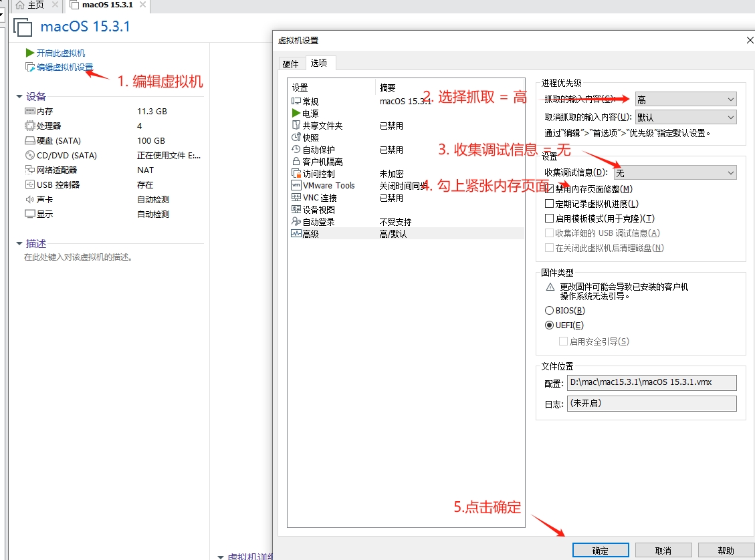Click the 客户机隔离 lock icon
The height and width of the screenshot is (560, 755).
tap(296, 161)
